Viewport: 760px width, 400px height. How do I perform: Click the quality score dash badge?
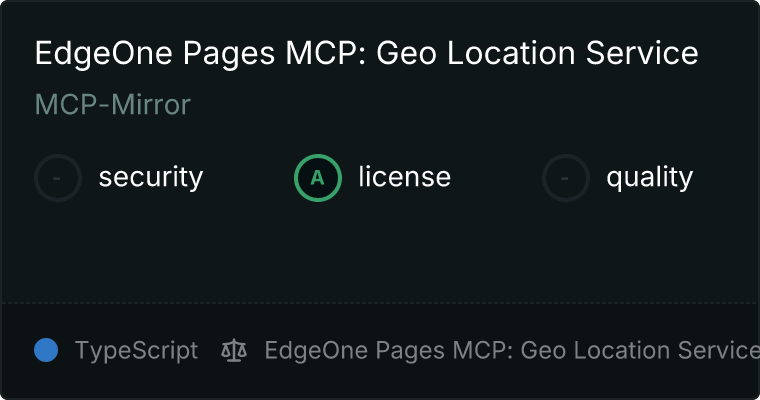pos(566,178)
